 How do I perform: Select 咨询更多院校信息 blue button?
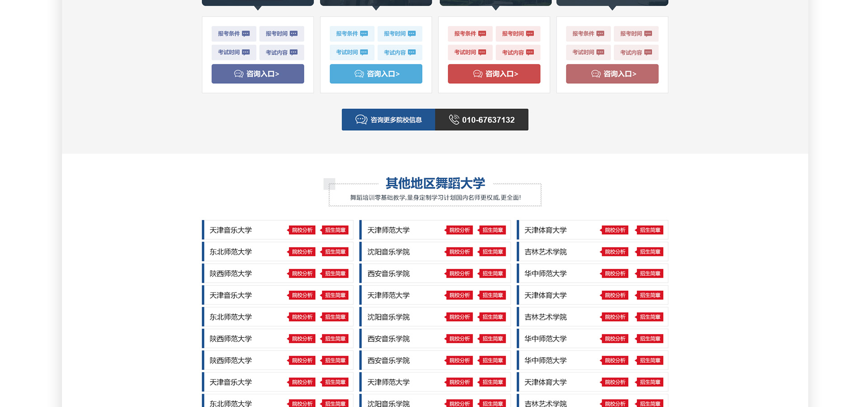pyautogui.click(x=389, y=119)
